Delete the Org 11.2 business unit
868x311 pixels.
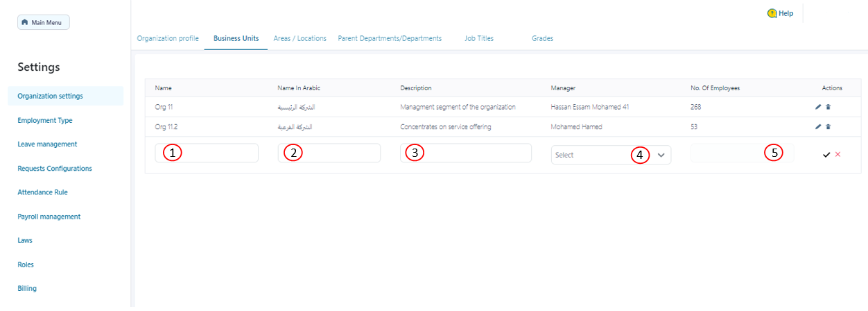click(x=828, y=127)
